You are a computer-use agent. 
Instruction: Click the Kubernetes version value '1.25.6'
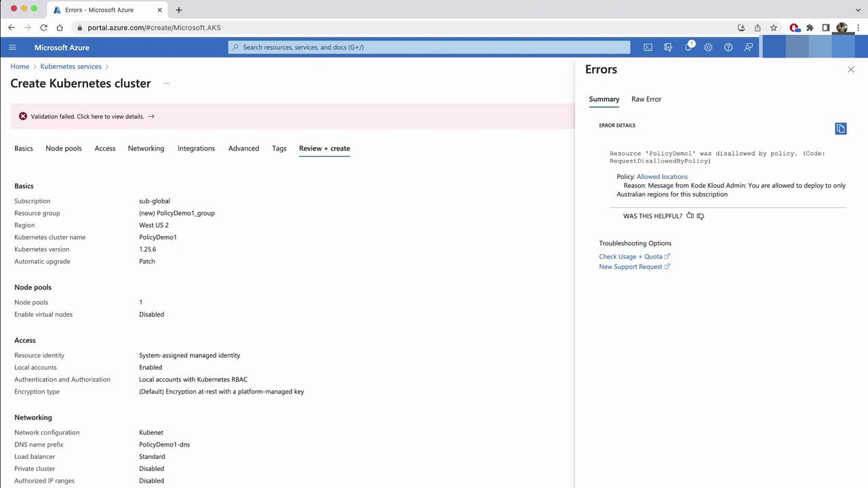pos(148,249)
